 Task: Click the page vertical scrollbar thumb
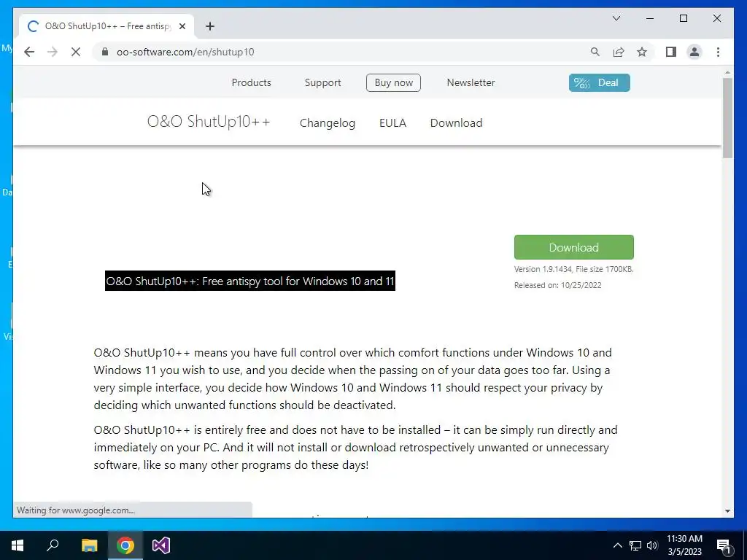[x=727, y=117]
